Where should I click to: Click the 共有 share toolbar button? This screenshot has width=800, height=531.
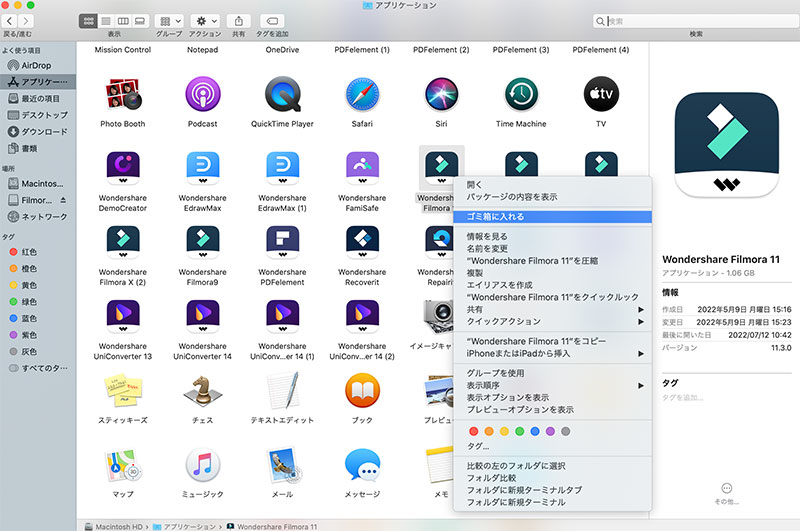tap(238, 21)
